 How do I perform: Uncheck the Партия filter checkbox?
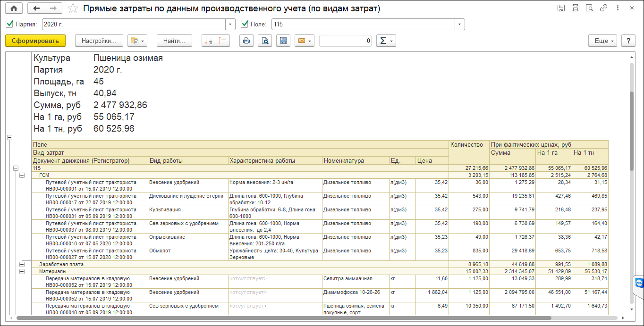(9, 25)
